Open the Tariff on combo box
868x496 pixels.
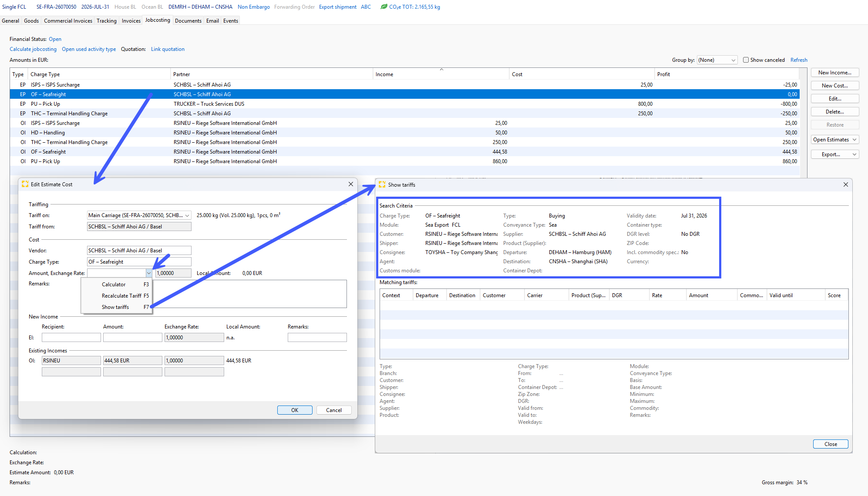click(139, 215)
